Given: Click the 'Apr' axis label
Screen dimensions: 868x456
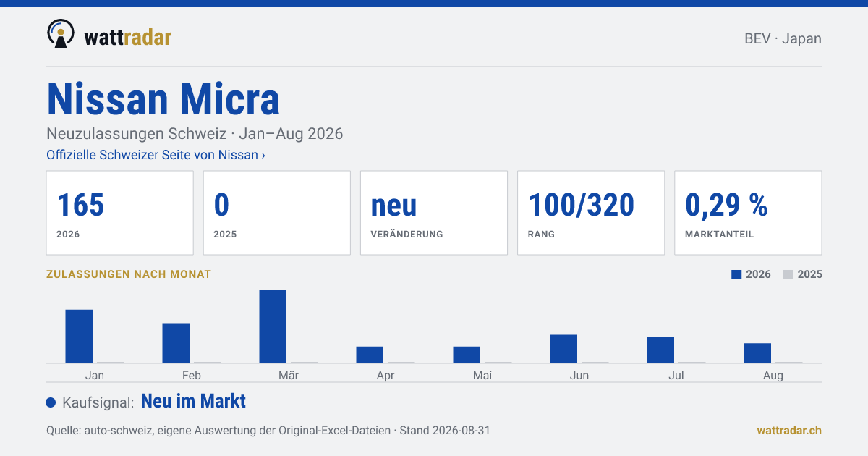Looking at the screenshot, I should click(x=386, y=375).
